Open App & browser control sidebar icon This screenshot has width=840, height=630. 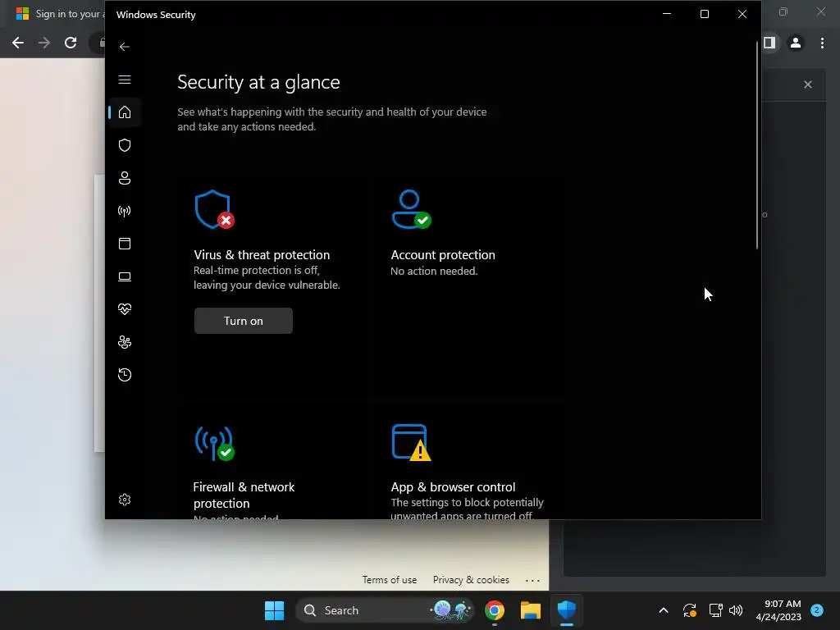click(125, 244)
